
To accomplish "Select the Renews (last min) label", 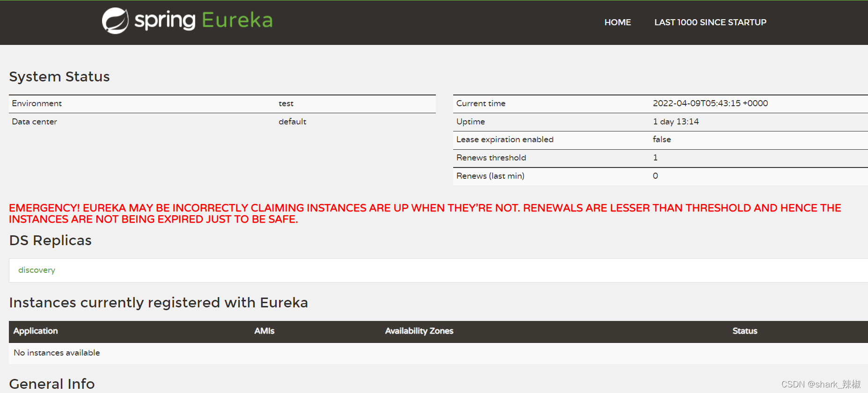I will coord(490,176).
